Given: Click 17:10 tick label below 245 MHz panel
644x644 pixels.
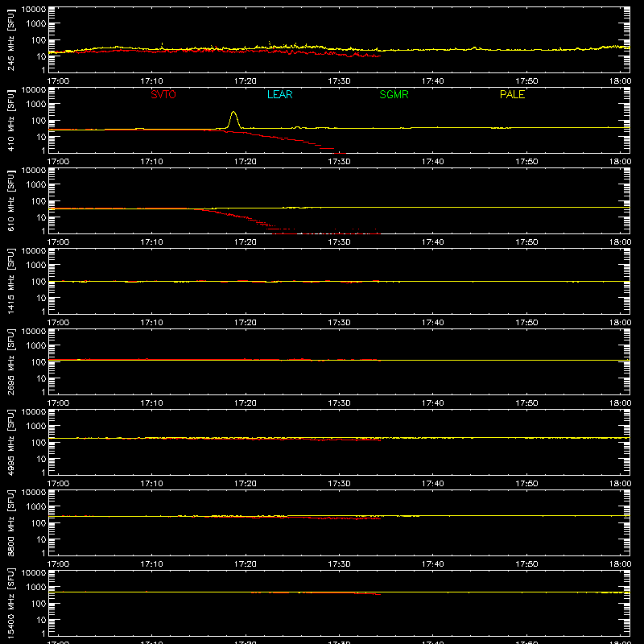Looking at the screenshot, I should (151, 81).
